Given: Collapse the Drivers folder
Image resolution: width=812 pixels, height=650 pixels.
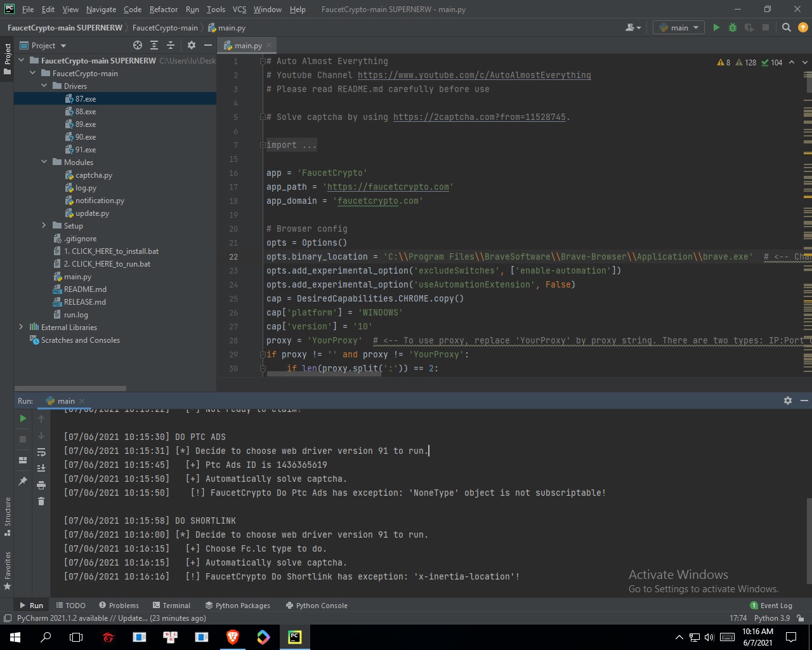Looking at the screenshot, I should pos(44,86).
